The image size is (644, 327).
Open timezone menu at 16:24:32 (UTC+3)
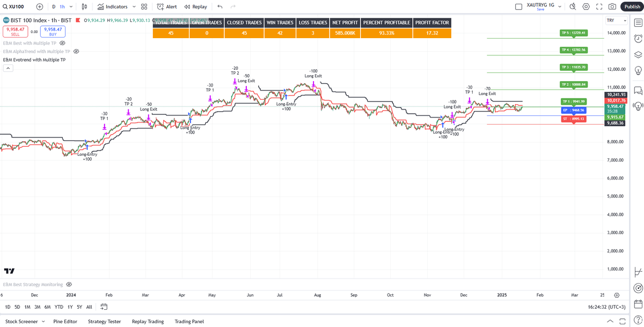click(606, 307)
